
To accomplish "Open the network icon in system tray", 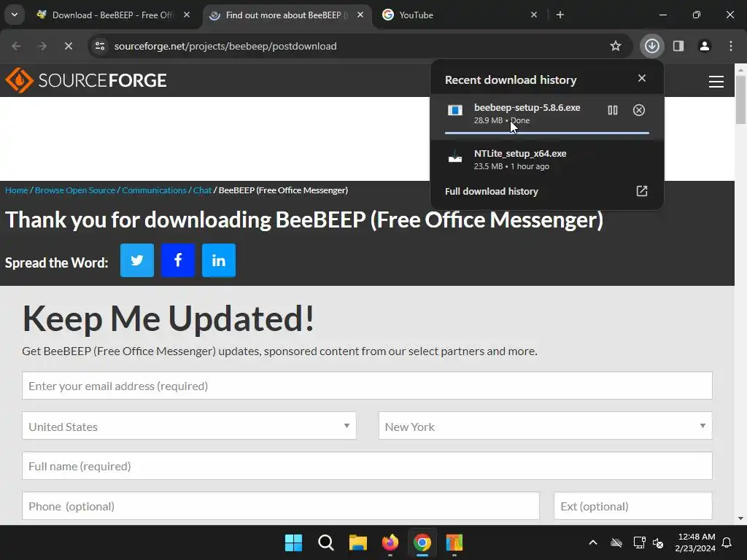I will click(639, 542).
